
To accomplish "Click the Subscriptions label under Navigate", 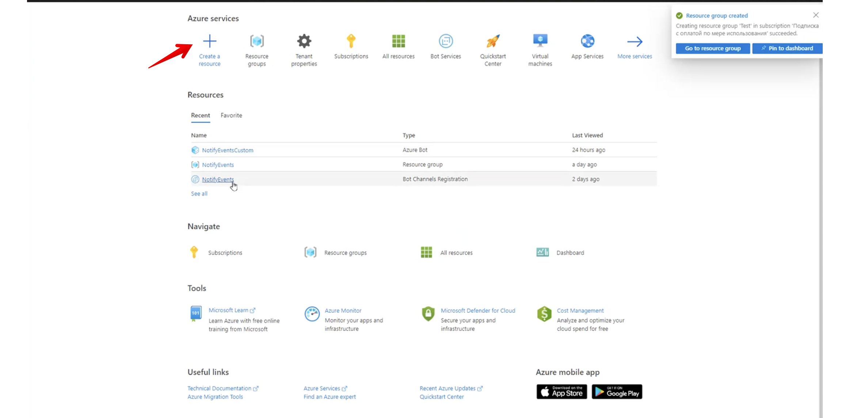I will click(225, 253).
